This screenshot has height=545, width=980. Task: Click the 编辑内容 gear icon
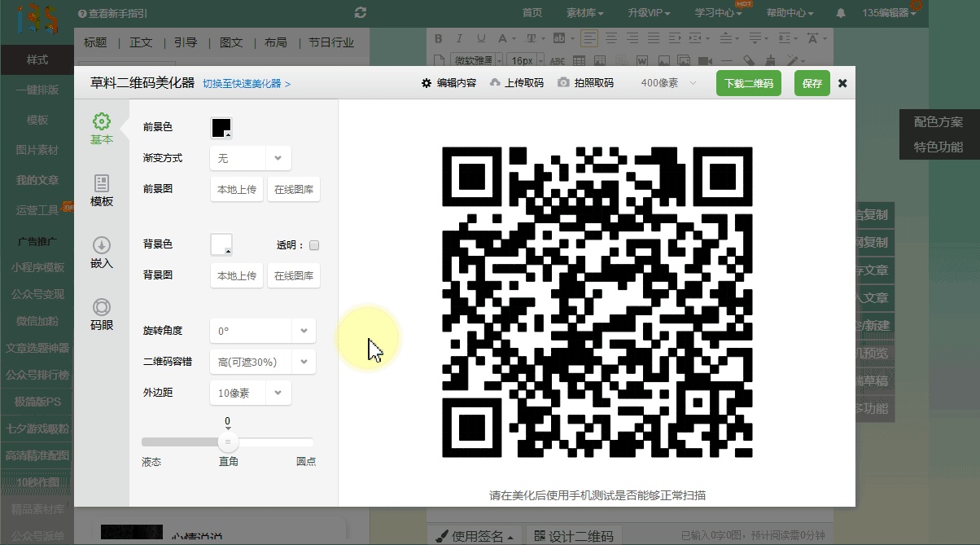point(427,83)
